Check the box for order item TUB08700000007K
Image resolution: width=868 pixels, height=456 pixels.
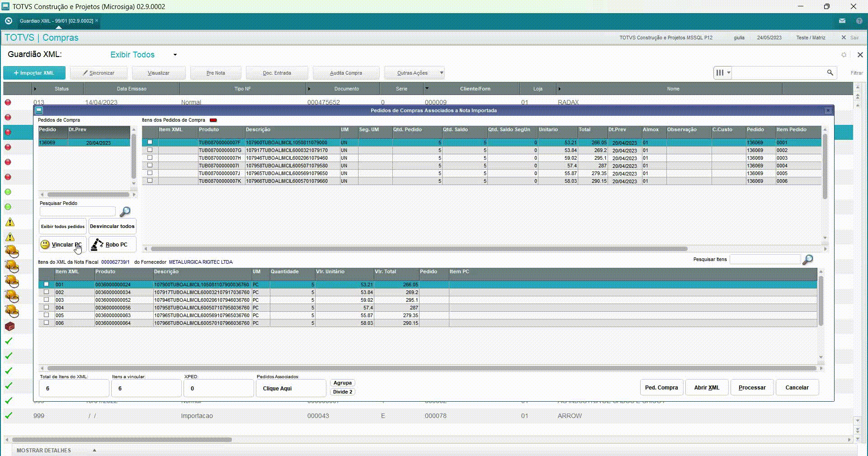150,181
